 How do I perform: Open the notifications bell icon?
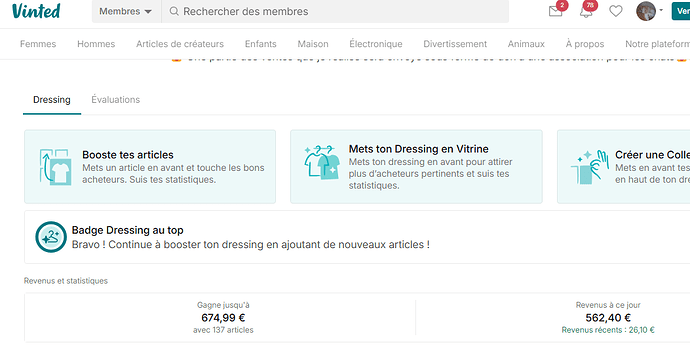(586, 11)
